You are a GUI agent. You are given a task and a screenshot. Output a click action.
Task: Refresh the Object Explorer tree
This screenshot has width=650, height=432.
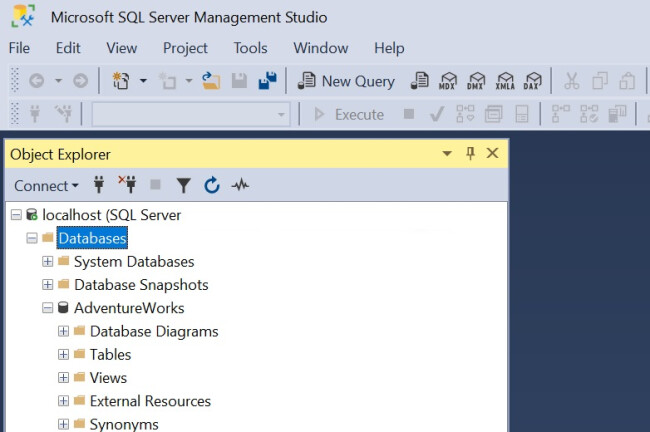point(211,185)
